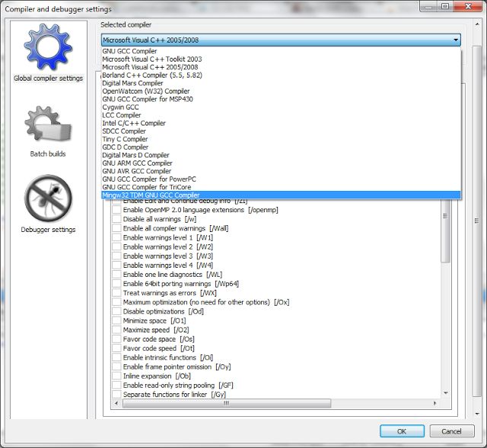This screenshot has width=487, height=448.
Task: Choose Microsoft Visual C++ Toolkit 2003
Action: coord(281,59)
